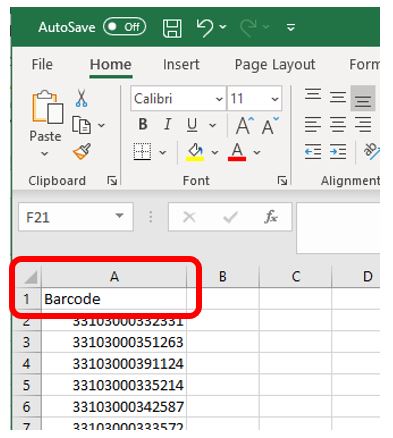
Task: Select row 5 header
Action: [27, 385]
